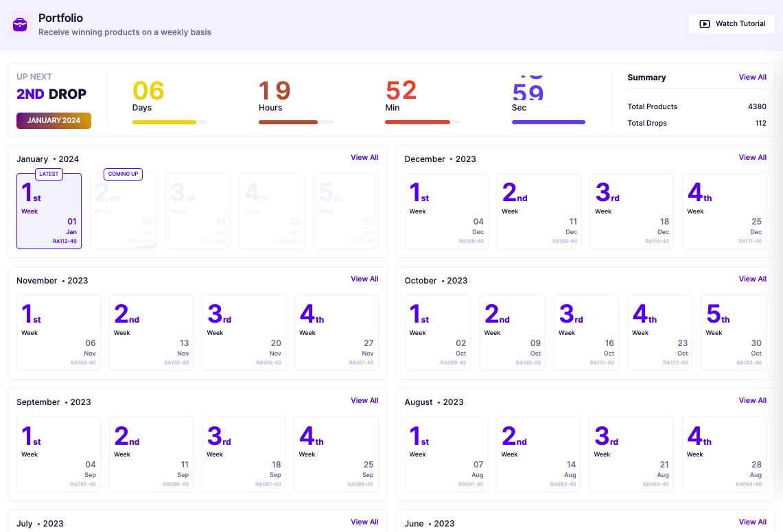
Task: Click the Total Products row in Summary
Action: [697, 106]
